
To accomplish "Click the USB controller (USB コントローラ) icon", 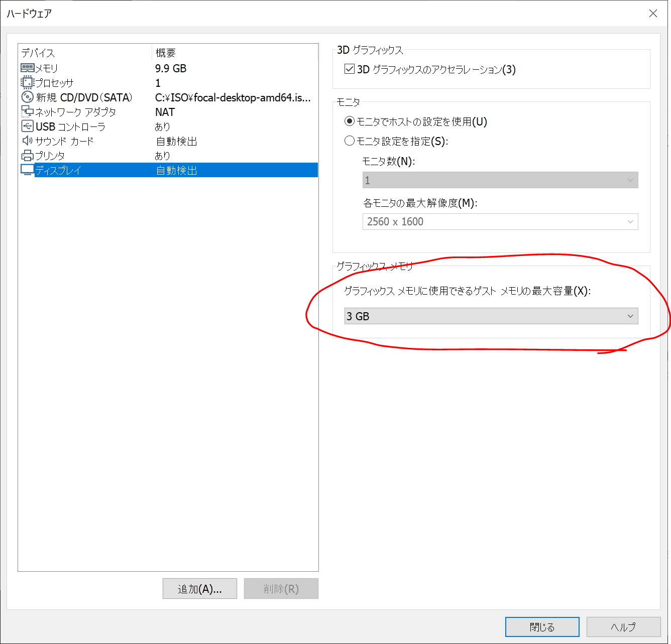I will pos(27,126).
